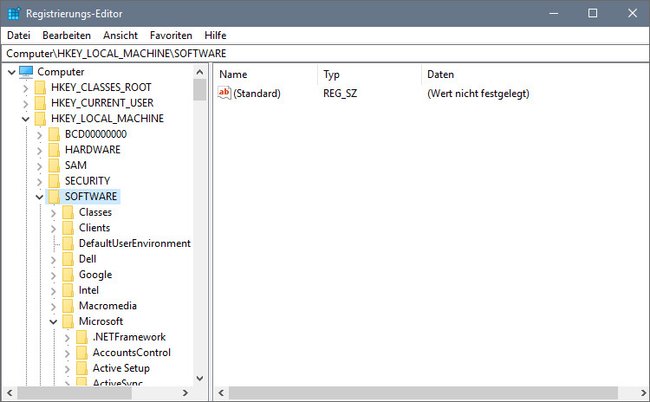Expand the .NETFramework key chevron
Image resolution: width=650 pixels, height=402 pixels.
pyautogui.click(x=67, y=338)
